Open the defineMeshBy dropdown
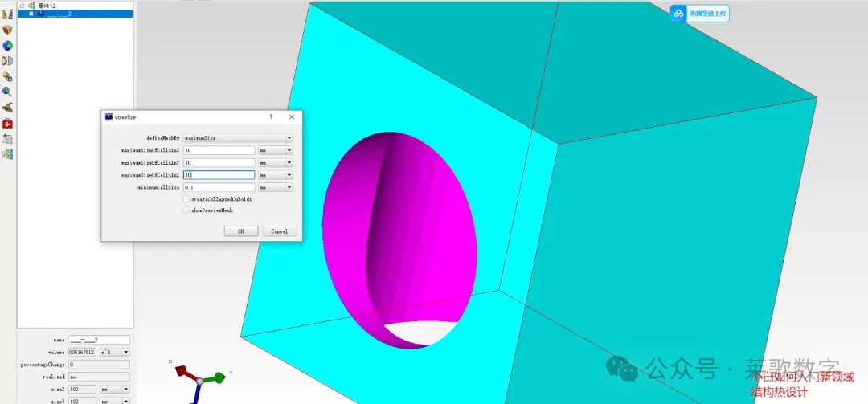The image size is (868, 404). point(238,138)
